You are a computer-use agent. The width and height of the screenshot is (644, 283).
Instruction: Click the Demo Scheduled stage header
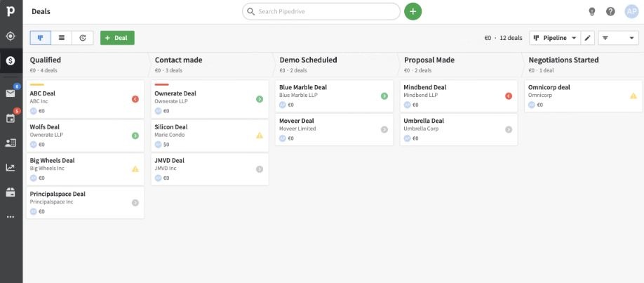[308, 60]
